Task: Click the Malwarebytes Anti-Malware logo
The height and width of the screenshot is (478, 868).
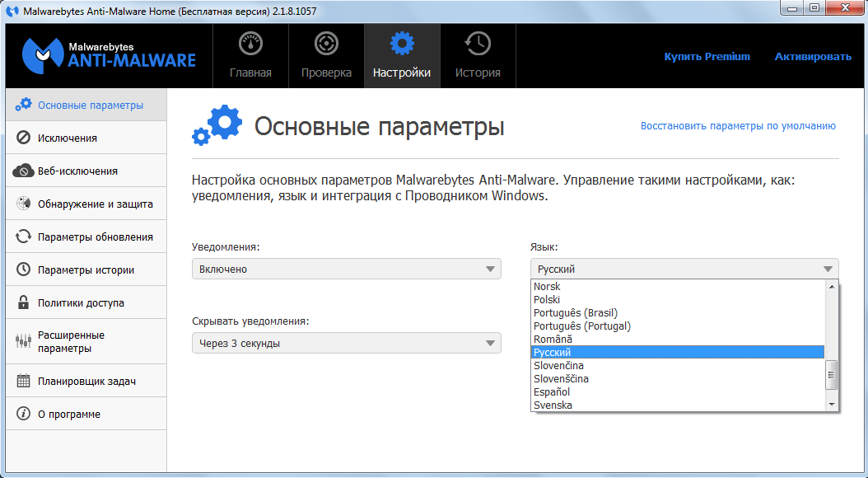Action: 109,55
